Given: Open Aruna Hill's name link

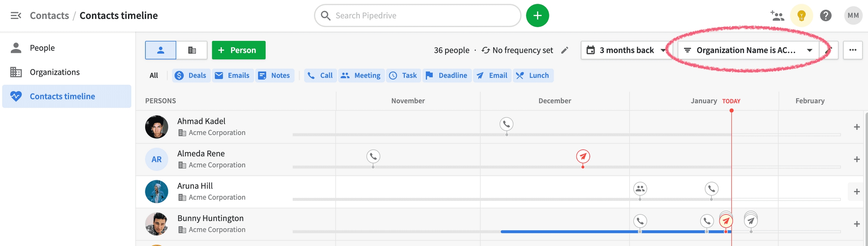Looking at the screenshot, I should pos(195,186).
